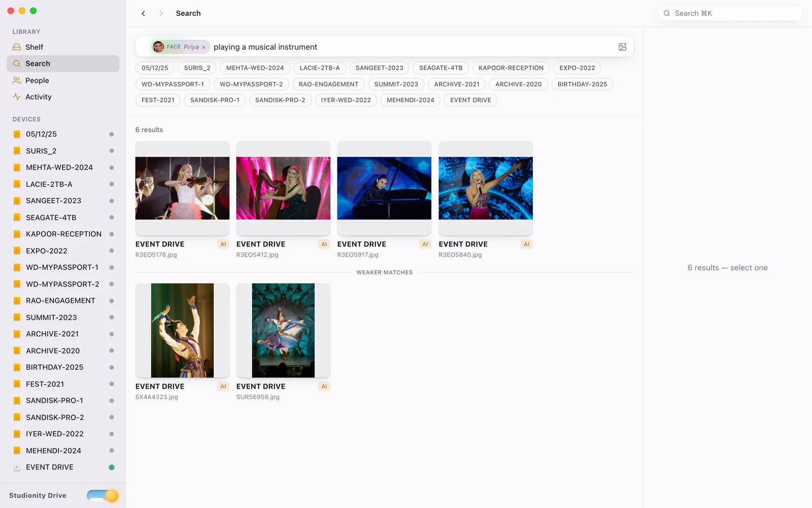Open the harp photo R3EO5412.jpg thumbnail
This screenshot has height=508, width=812.
[x=283, y=188]
